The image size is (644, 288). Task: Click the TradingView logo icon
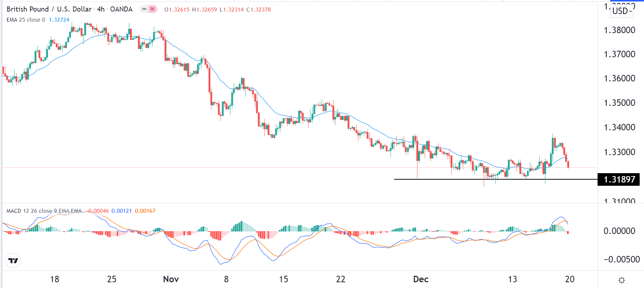coord(13,261)
